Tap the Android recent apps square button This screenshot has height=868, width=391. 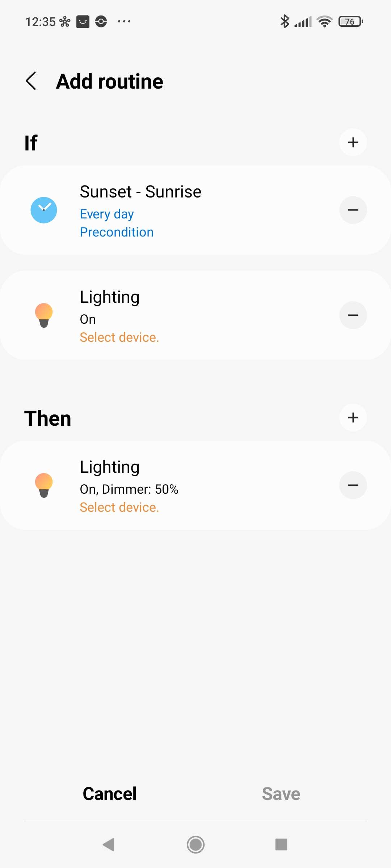(x=281, y=845)
